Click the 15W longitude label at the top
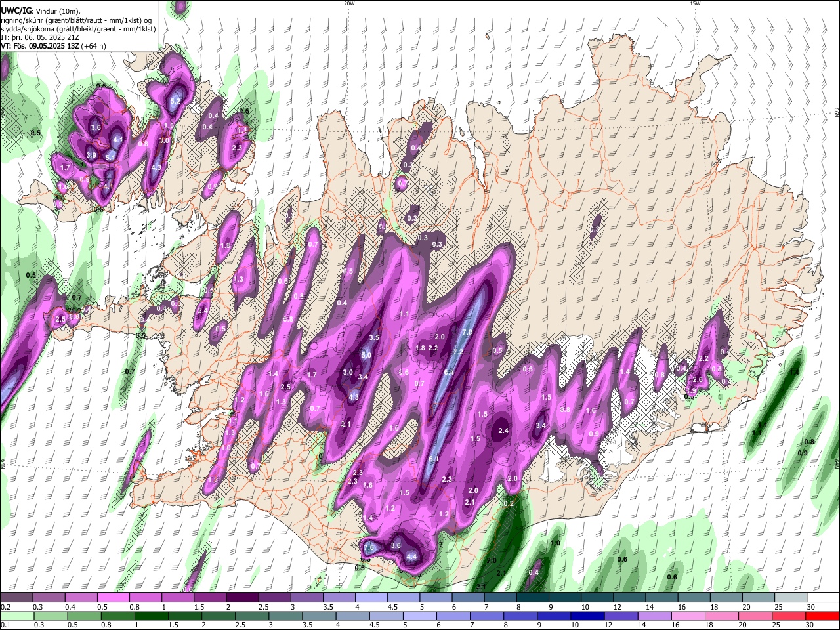Screen dimensions: 840x630 695,3
